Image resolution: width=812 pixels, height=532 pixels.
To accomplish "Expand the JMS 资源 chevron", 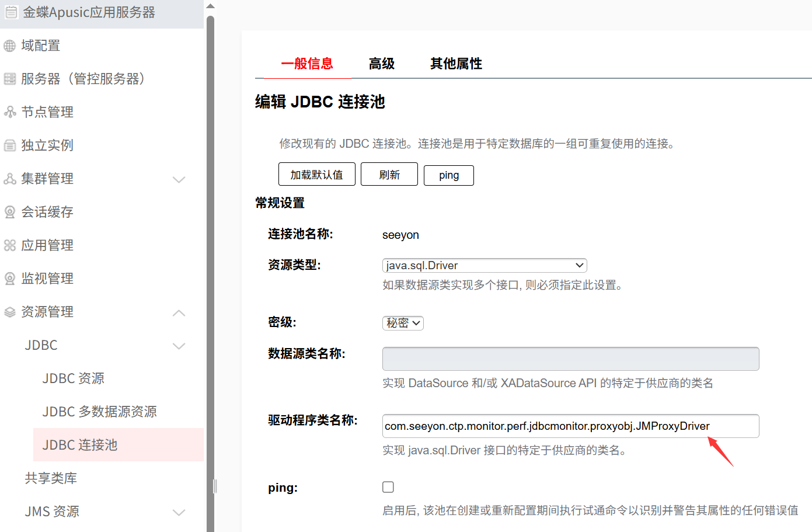I will tap(179, 512).
